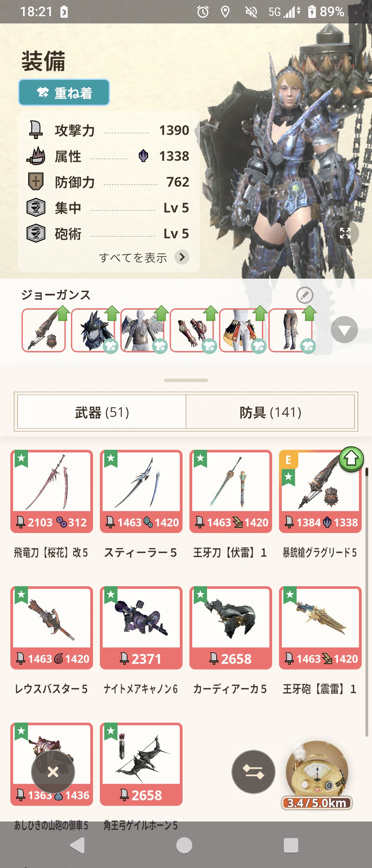The height and width of the screenshot is (868, 372).
Task: Tap the pencil edit icon beside ジョーガンス
Action: (x=304, y=295)
